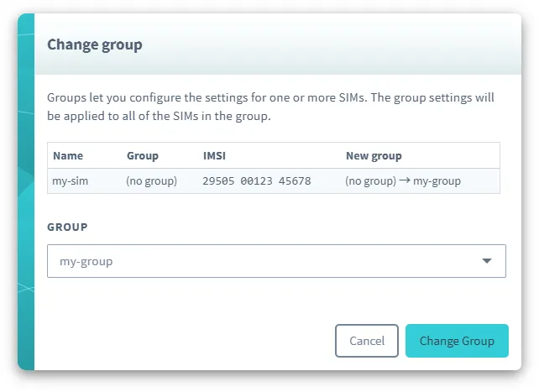This screenshot has width=539, height=392.
Task: Click the "(no group)" value in Group column
Action: pos(152,180)
